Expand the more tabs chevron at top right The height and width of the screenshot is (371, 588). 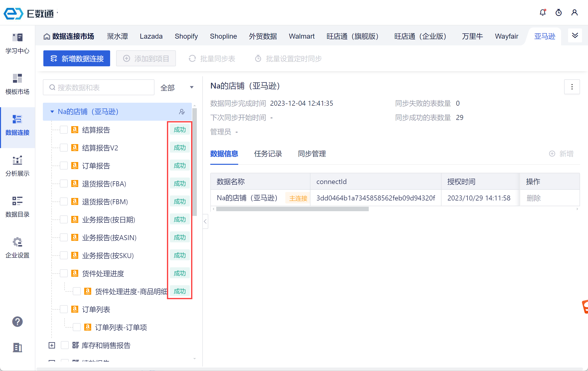[575, 35]
